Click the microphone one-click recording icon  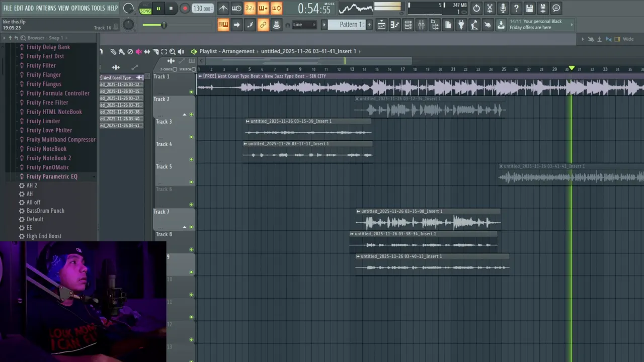[503, 8]
